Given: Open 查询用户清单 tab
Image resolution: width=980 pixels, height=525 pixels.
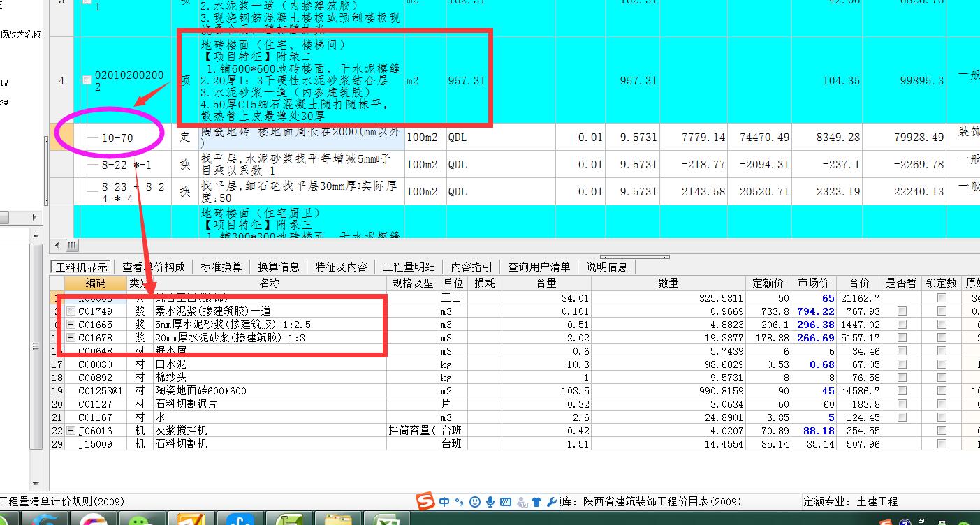Looking at the screenshot, I should pos(539,267).
